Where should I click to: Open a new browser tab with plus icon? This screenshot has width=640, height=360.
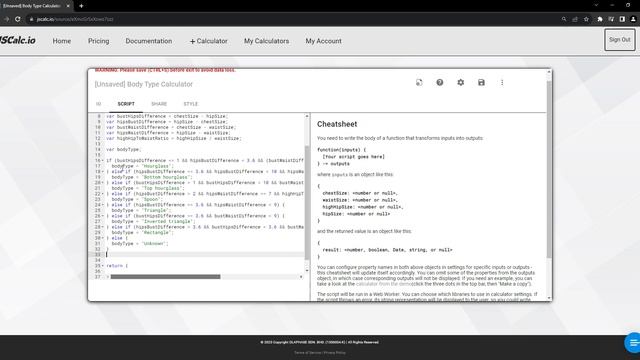[x=81, y=6]
